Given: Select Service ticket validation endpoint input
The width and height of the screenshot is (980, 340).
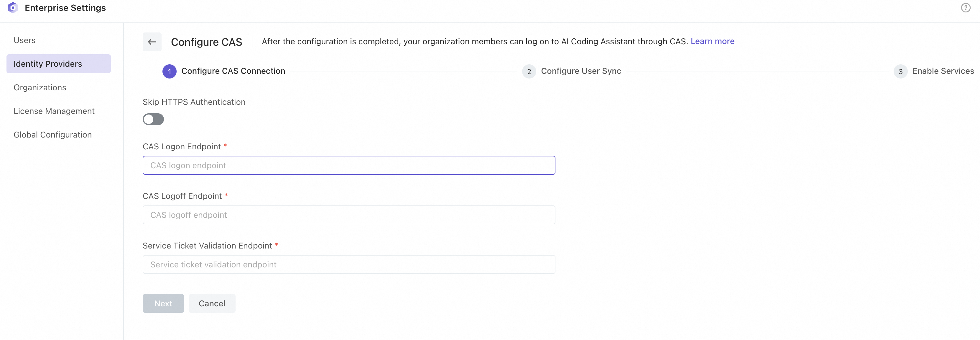Looking at the screenshot, I should click(348, 264).
